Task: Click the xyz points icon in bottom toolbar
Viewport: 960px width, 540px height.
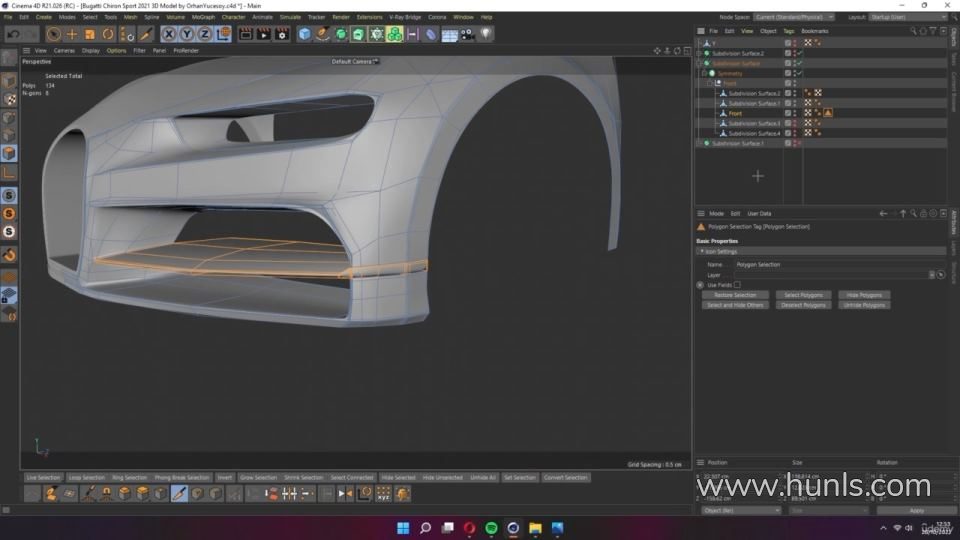Action: [383, 493]
